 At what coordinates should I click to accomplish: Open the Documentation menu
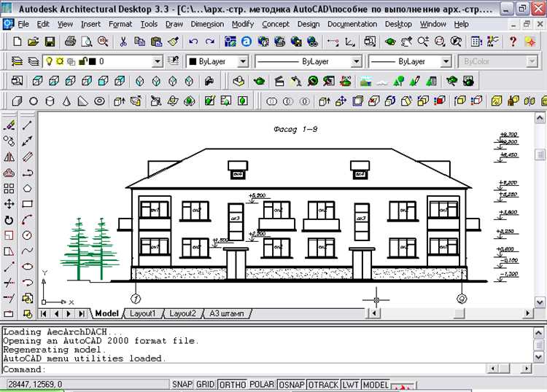pos(352,24)
